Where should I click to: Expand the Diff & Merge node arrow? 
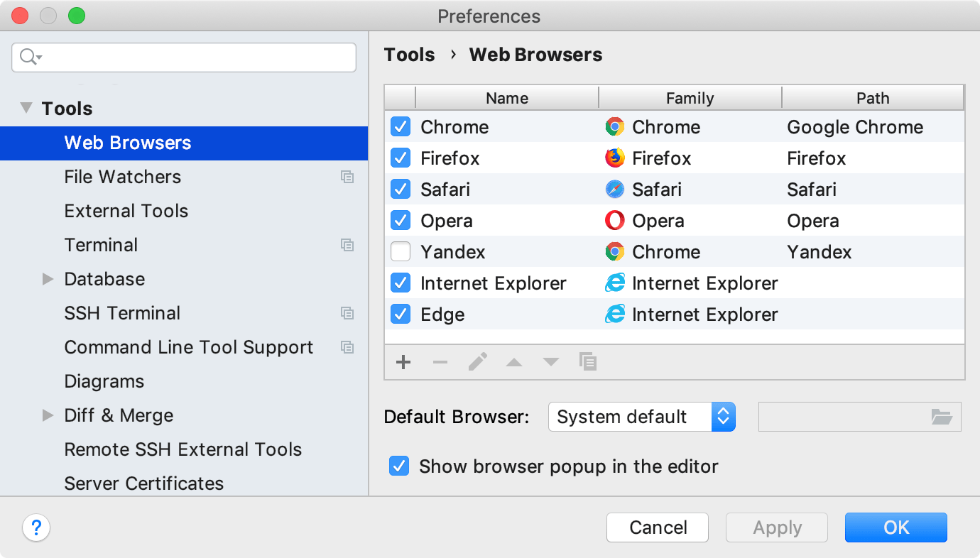[x=48, y=415]
